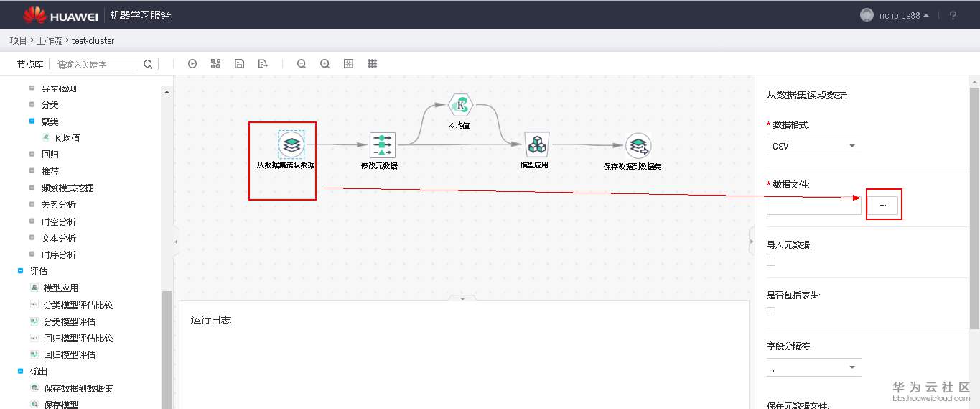Collapse the 评估 category
The width and height of the screenshot is (980, 409).
(x=20, y=271)
